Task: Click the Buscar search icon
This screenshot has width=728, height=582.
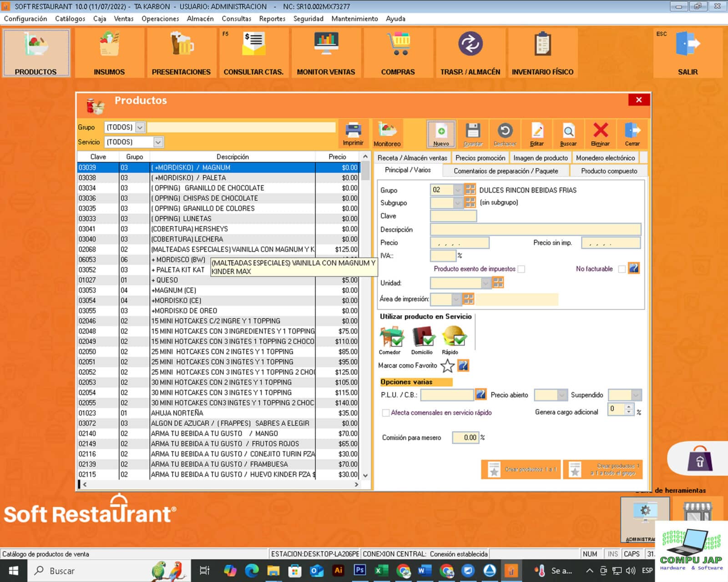Action: 568,134
